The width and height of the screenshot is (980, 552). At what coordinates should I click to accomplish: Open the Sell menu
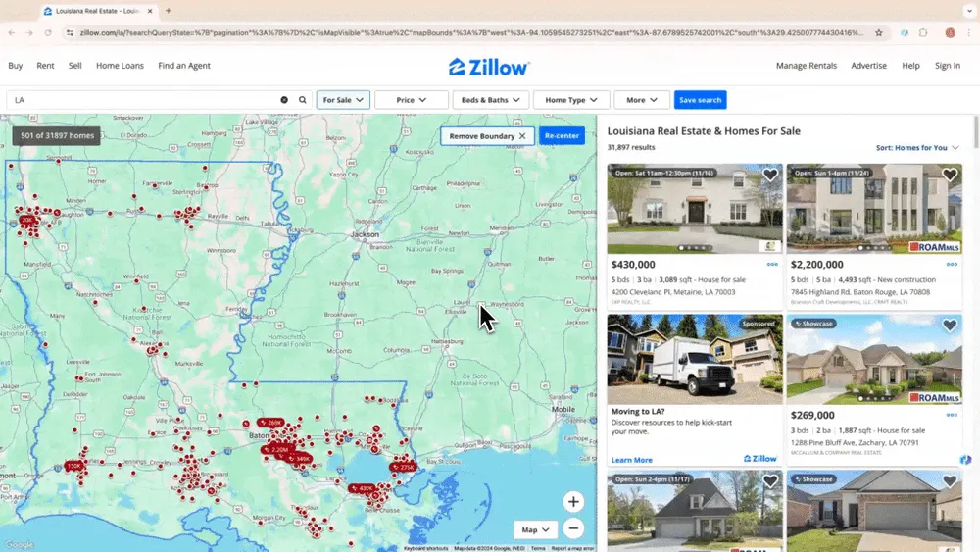pos(75,66)
